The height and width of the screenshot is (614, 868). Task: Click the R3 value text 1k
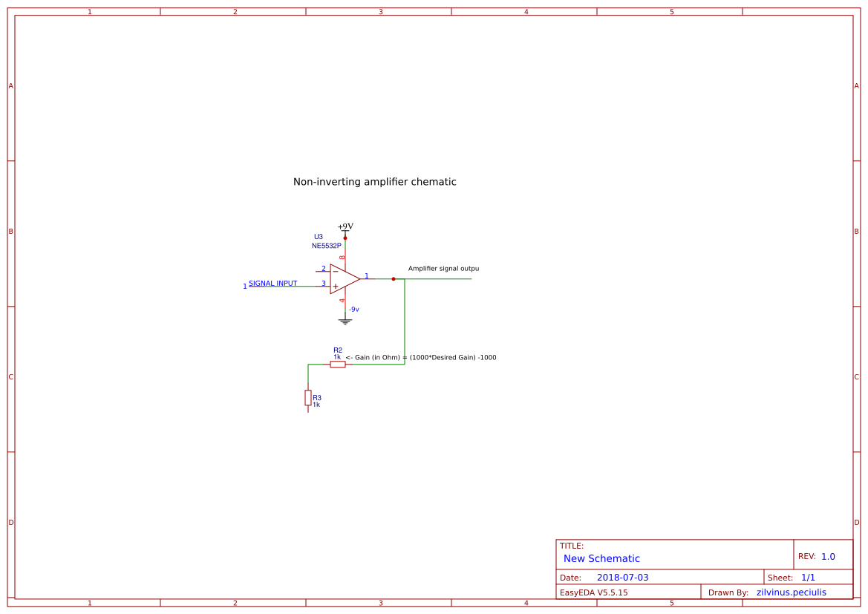pyautogui.click(x=316, y=405)
